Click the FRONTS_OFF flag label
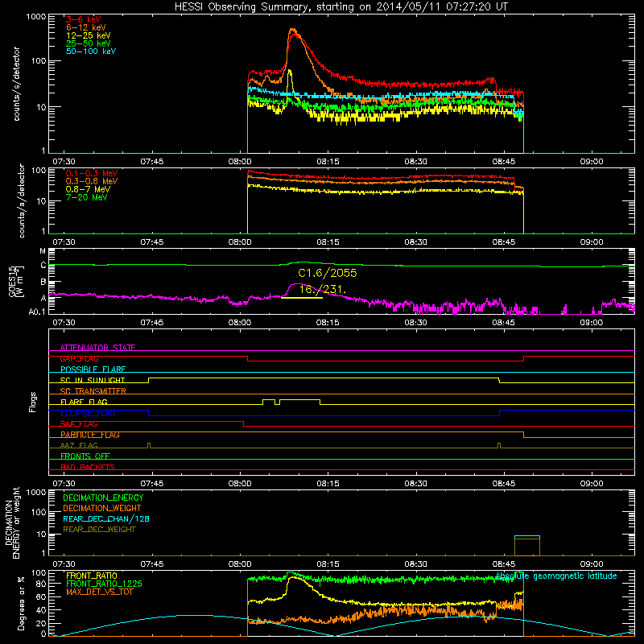The height and width of the screenshot is (644, 644). coord(85,456)
